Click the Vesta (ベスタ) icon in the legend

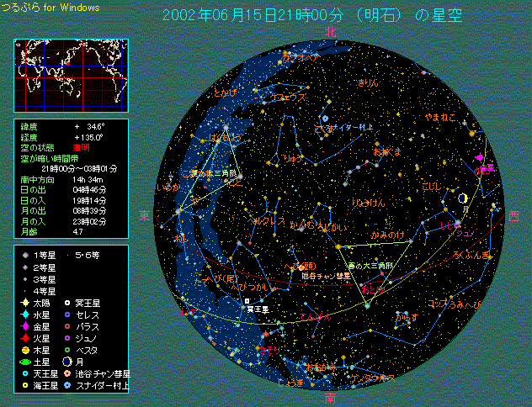point(67,350)
